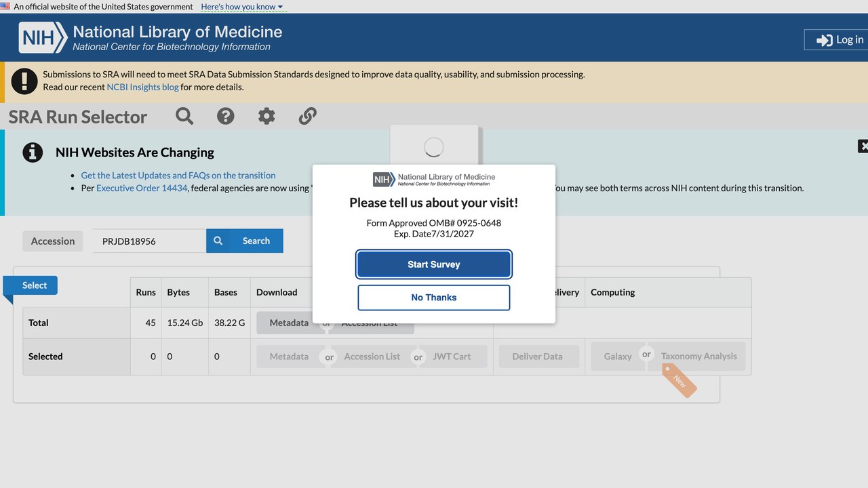The width and height of the screenshot is (868, 488).
Task: Click Metadata in the Selected row
Action: tap(289, 357)
